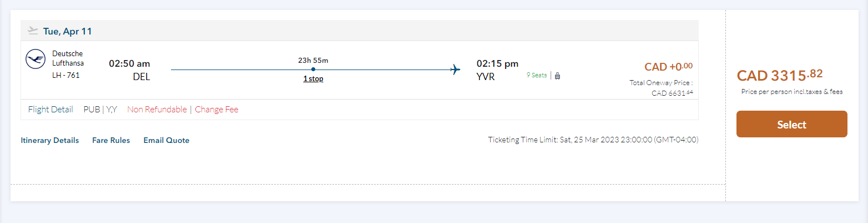Click the CAD 3315.82 per person price
The image size is (868, 223).
(779, 75)
